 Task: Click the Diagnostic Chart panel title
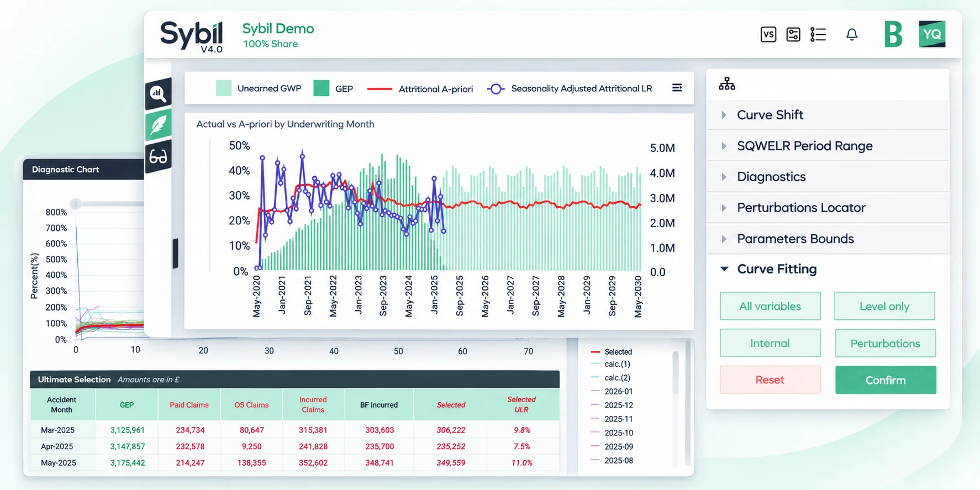tap(65, 170)
